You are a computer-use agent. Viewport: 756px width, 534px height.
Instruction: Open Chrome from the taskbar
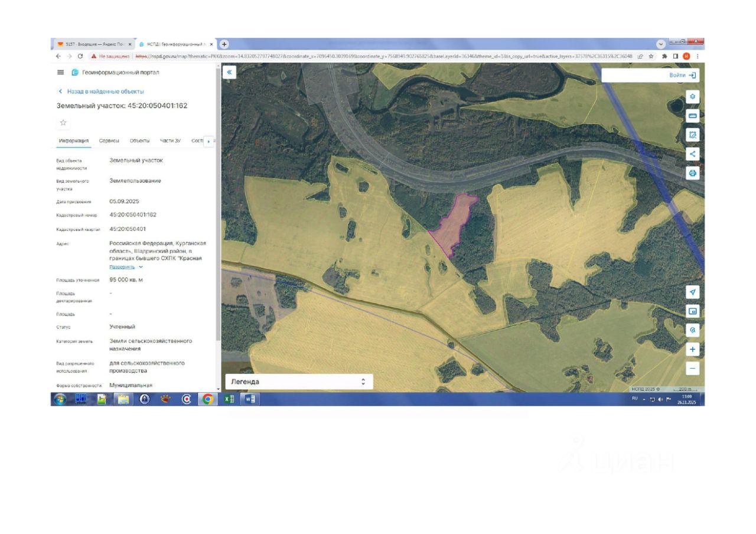[207, 399]
